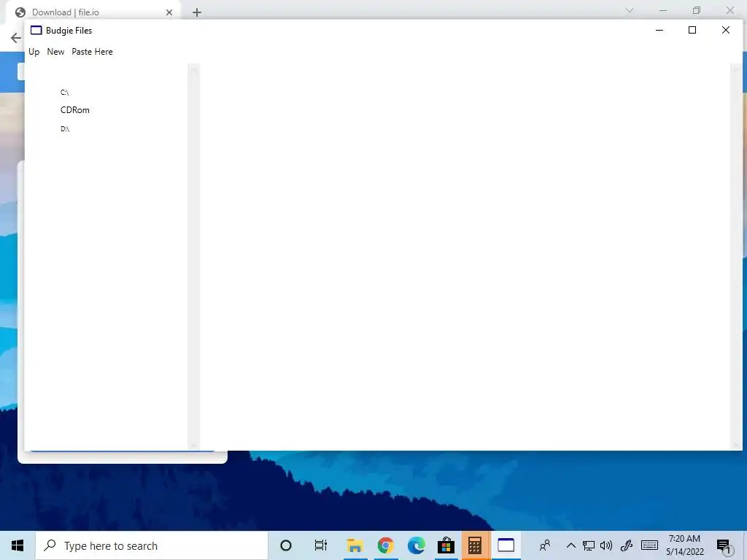The width and height of the screenshot is (747, 560).
Task: Click the left pane vertical scrollbar
Action: [x=193, y=257]
